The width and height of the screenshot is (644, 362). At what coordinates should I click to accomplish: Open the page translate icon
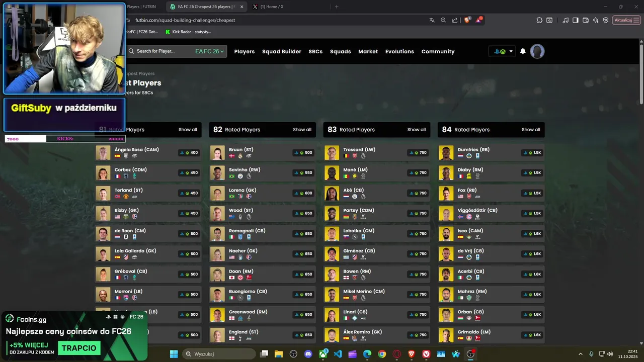click(432, 20)
